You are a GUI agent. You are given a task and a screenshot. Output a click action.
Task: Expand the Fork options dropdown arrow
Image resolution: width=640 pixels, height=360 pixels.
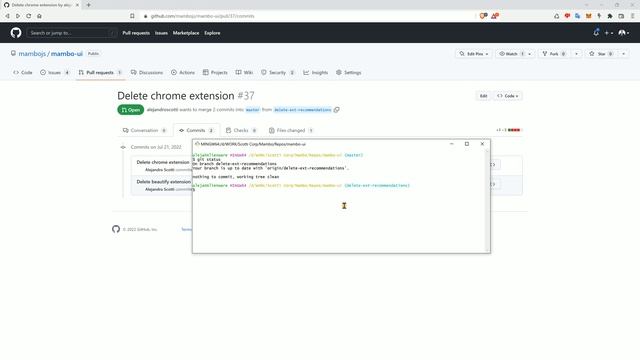point(576,54)
